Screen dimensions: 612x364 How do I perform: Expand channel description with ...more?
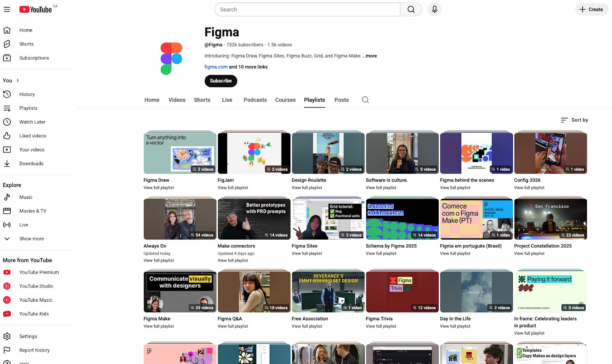[x=369, y=56]
